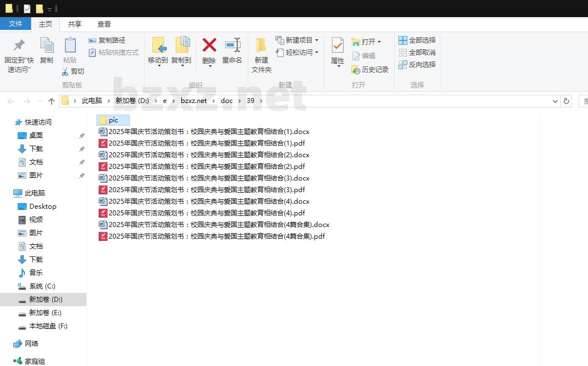
Task: Click the New Folder icon
Action: [x=261, y=45]
